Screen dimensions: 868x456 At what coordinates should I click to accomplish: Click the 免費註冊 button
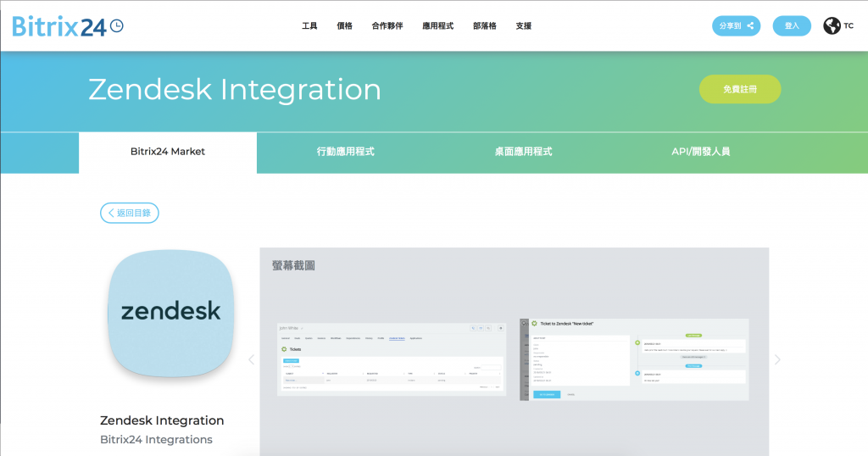pos(739,89)
